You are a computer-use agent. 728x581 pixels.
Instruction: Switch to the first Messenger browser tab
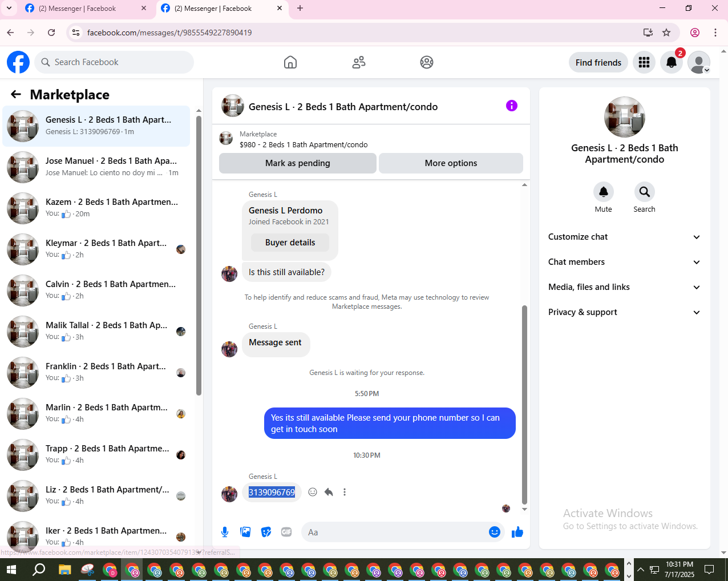[86, 9]
